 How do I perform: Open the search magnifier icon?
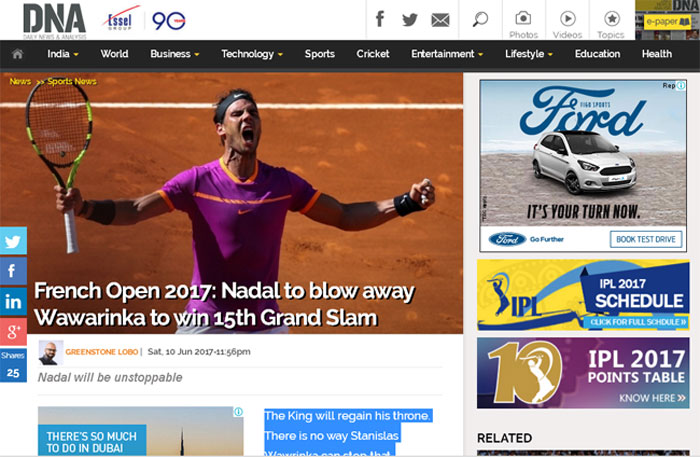coord(480,19)
